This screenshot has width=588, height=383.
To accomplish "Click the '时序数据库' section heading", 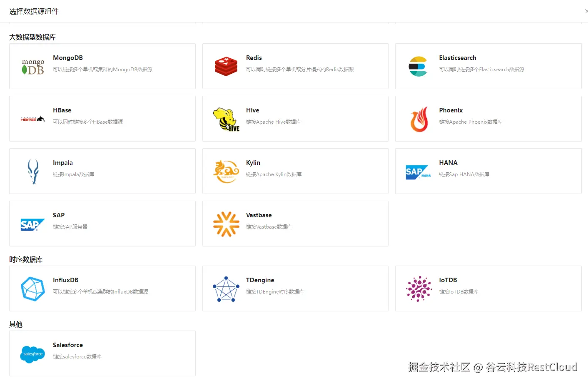I will [26, 260].
